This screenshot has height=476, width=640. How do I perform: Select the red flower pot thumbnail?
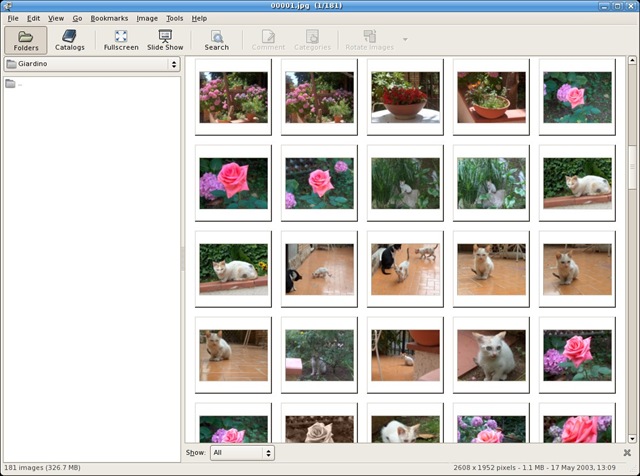405,97
